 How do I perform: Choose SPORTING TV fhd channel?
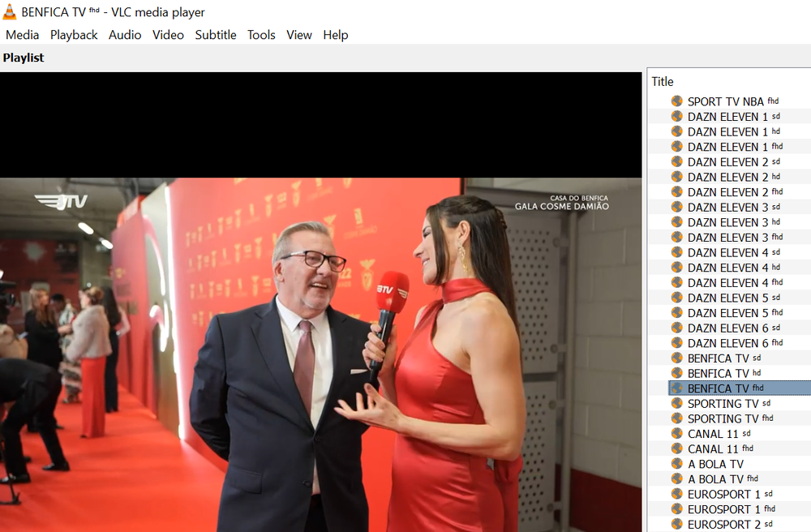click(731, 418)
